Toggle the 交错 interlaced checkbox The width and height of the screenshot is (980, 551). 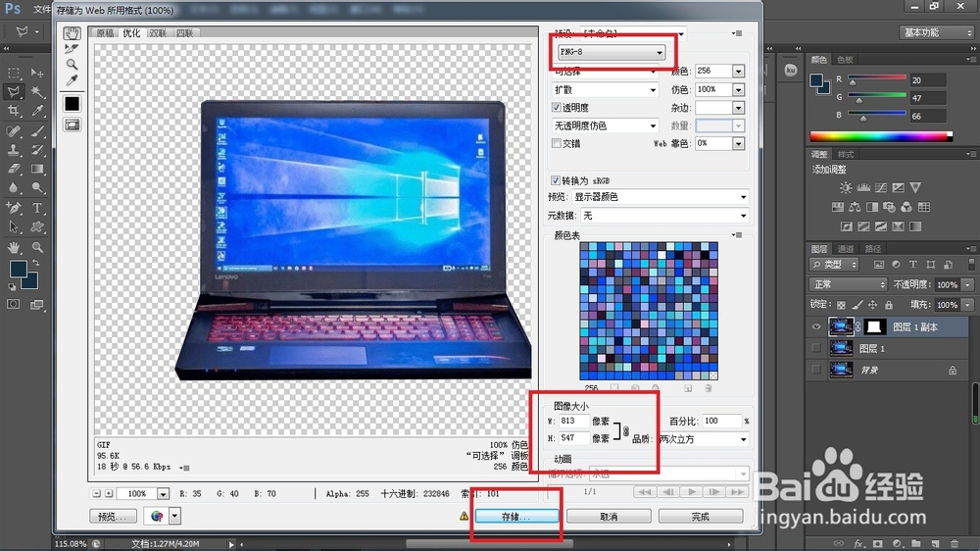[557, 143]
